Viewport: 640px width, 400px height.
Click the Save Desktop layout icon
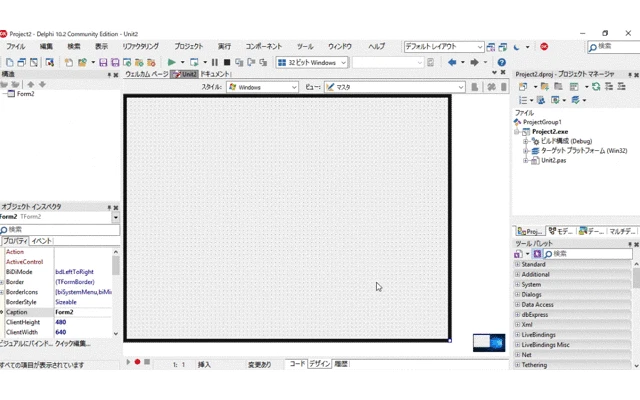point(491,47)
